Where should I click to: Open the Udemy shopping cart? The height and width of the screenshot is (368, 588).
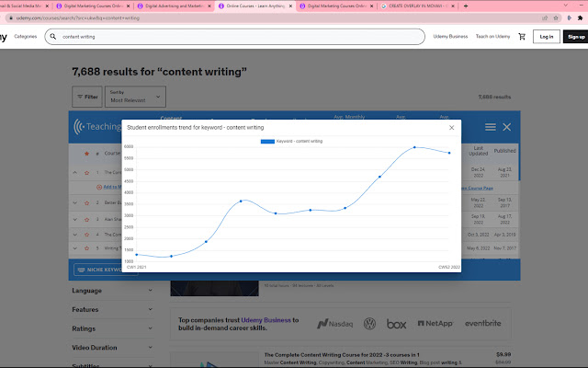tap(522, 37)
